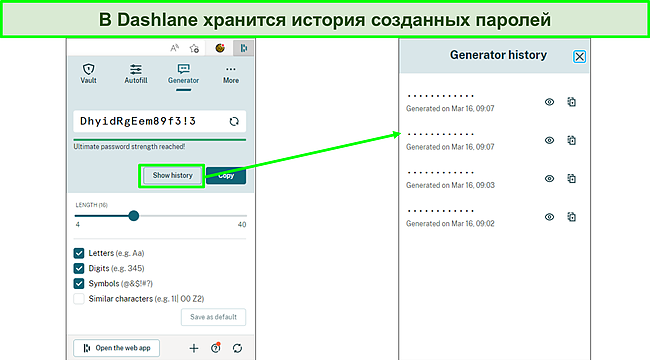Click Open the web app button
This screenshot has height=360, width=650.
116,348
